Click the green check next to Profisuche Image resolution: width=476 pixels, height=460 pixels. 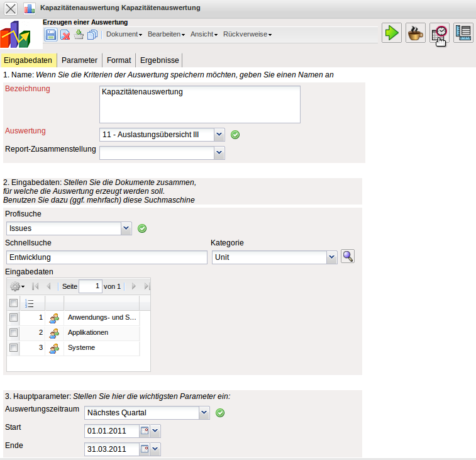(142, 228)
